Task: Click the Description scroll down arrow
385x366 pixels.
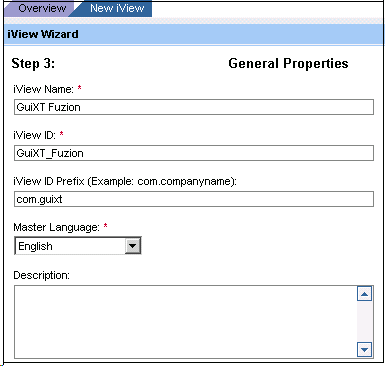Action: pyautogui.click(x=364, y=350)
